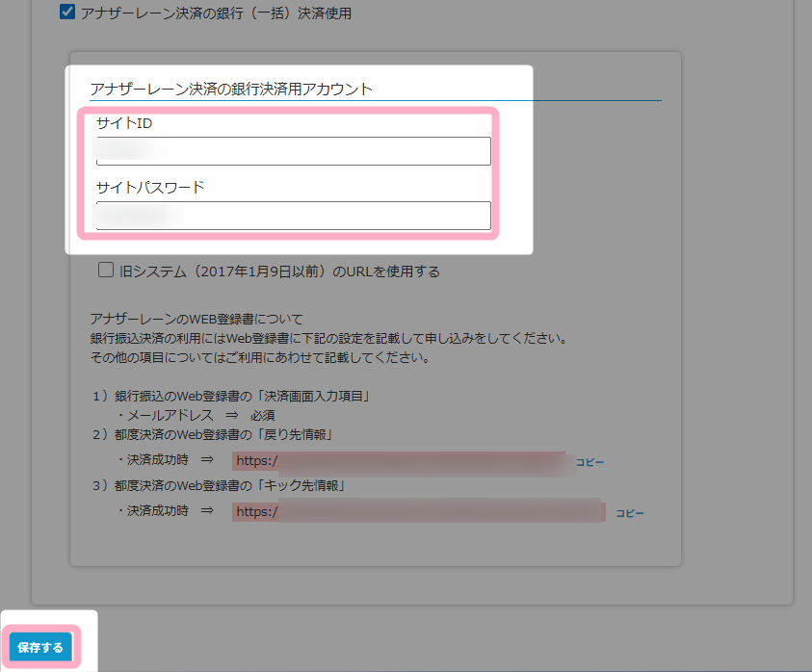The image size is (812, 672).
Task: Select the 戻り先情報 決済成功時 URL field
Action: [399, 461]
